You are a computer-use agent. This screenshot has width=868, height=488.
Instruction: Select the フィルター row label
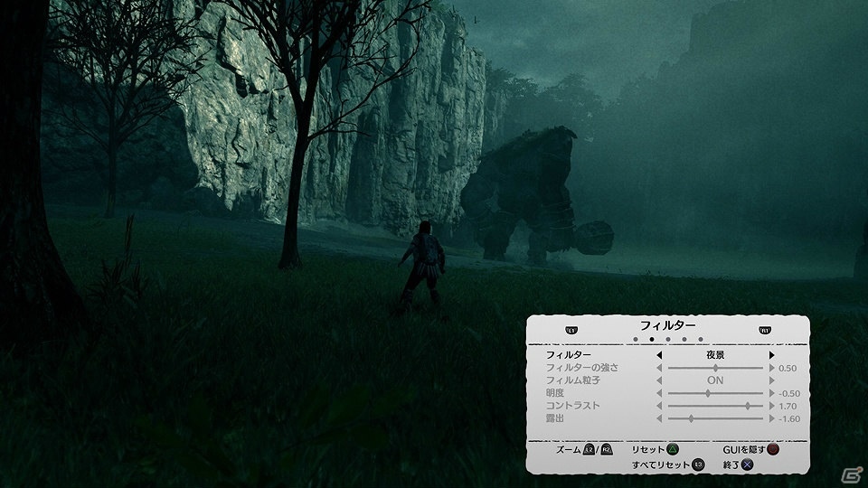tap(569, 355)
